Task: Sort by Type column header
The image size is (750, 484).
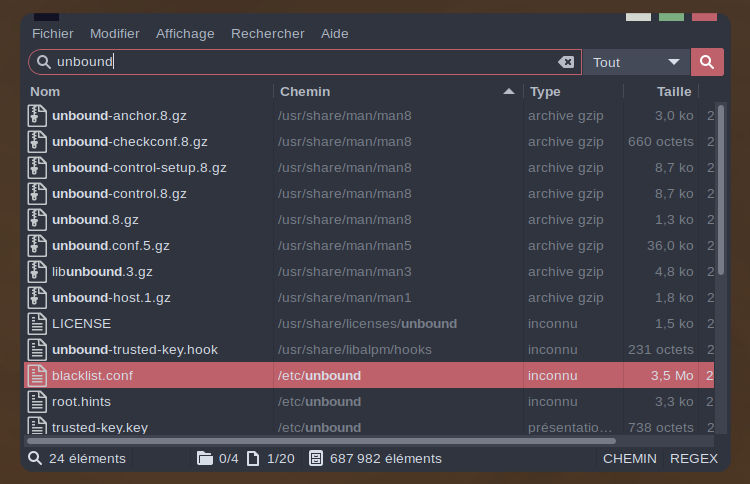Action: (x=574, y=92)
